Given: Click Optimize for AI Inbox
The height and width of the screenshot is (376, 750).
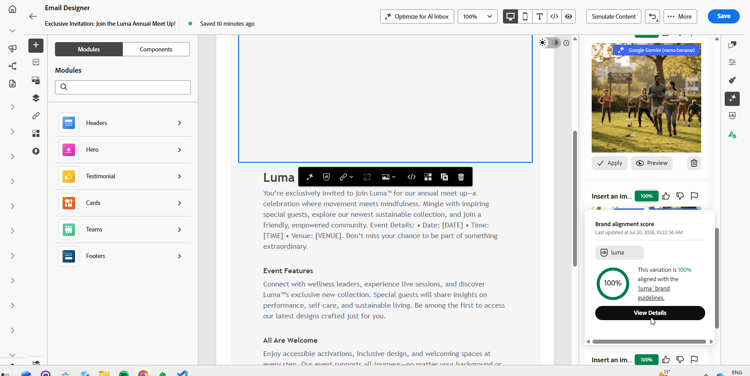Looking at the screenshot, I should [417, 16].
